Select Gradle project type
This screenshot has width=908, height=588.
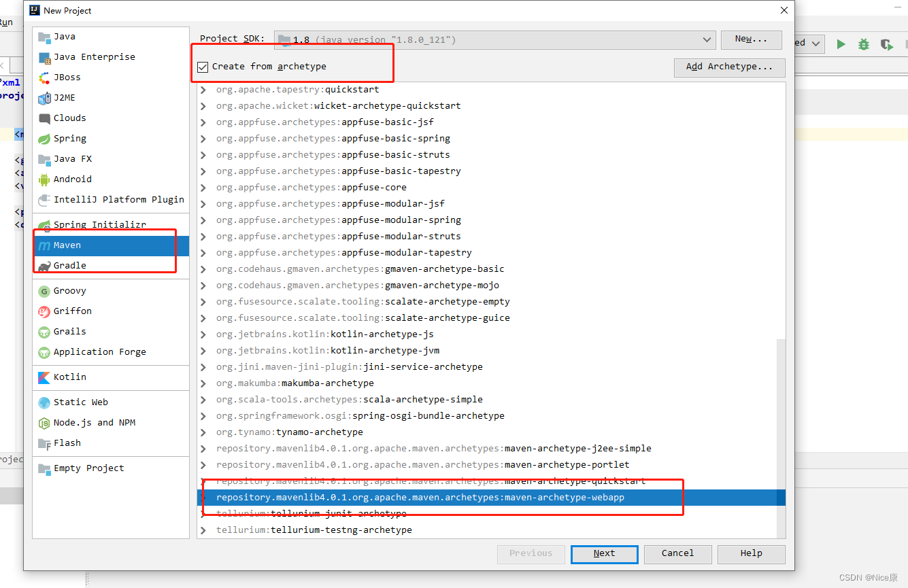(x=111, y=266)
